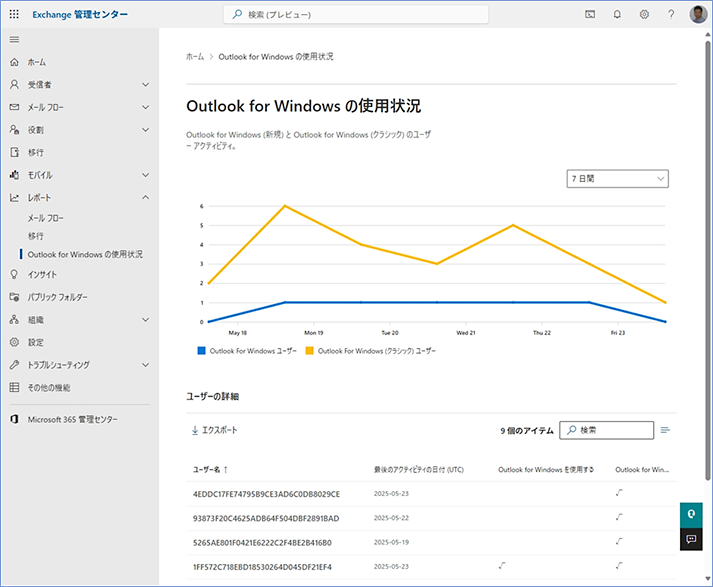
Task: Sort by ユーザー名 column header
Action: tap(210, 470)
